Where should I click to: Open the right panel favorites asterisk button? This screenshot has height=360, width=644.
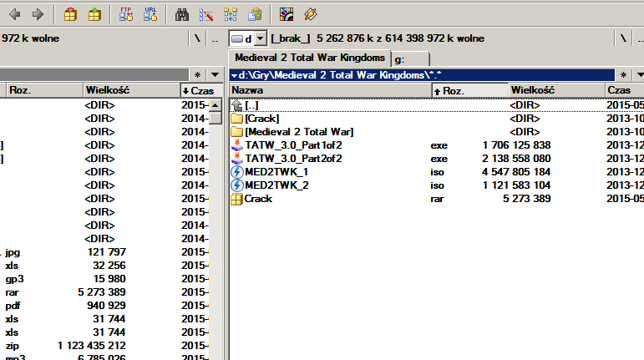tap(620, 75)
